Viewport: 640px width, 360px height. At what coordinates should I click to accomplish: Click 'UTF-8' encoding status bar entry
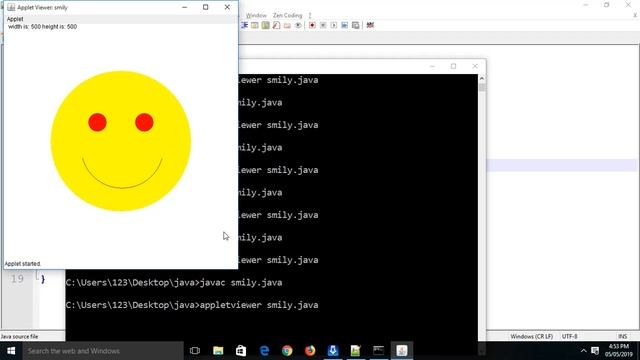click(x=570, y=337)
